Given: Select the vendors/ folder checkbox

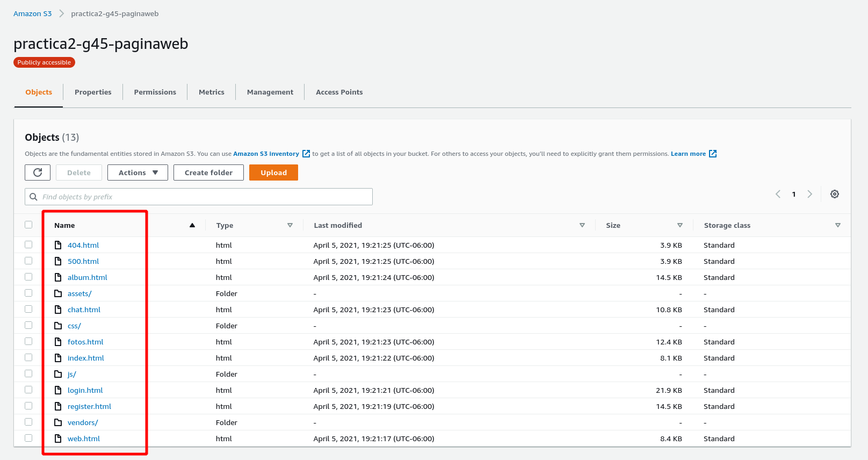Looking at the screenshot, I should tap(28, 422).
